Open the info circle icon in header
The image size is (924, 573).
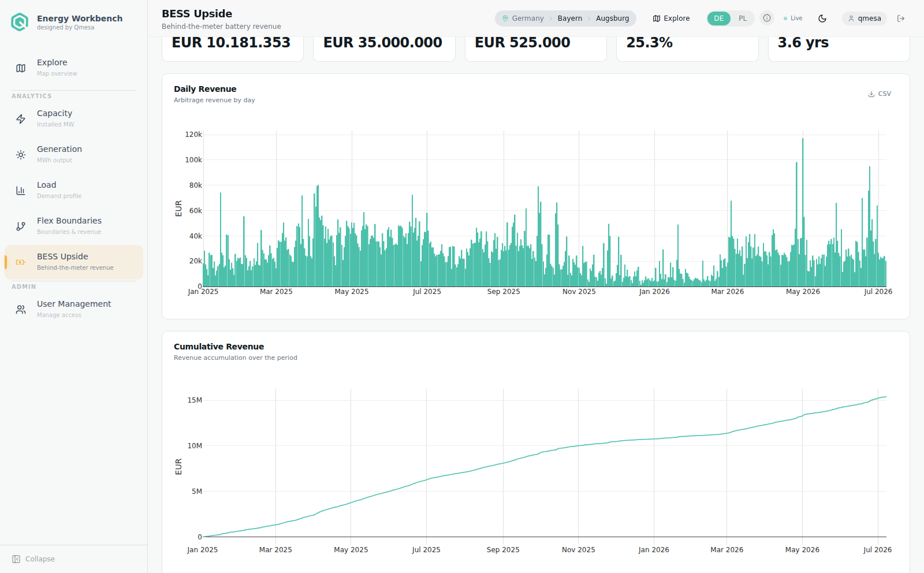click(x=767, y=18)
